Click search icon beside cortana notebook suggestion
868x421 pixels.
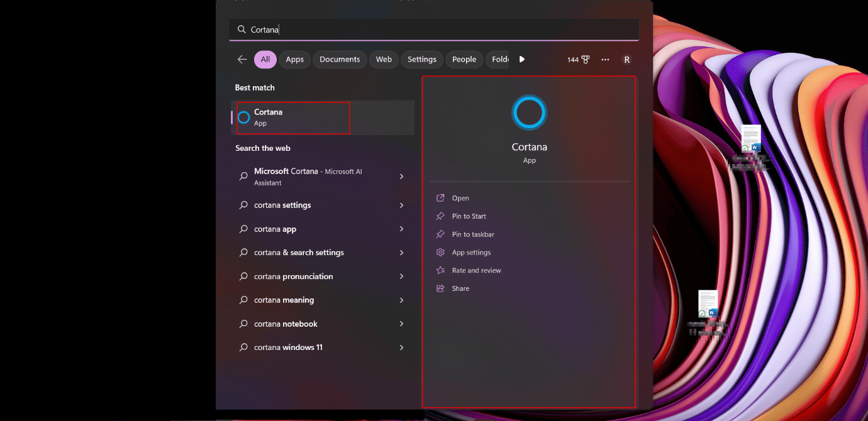243,324
